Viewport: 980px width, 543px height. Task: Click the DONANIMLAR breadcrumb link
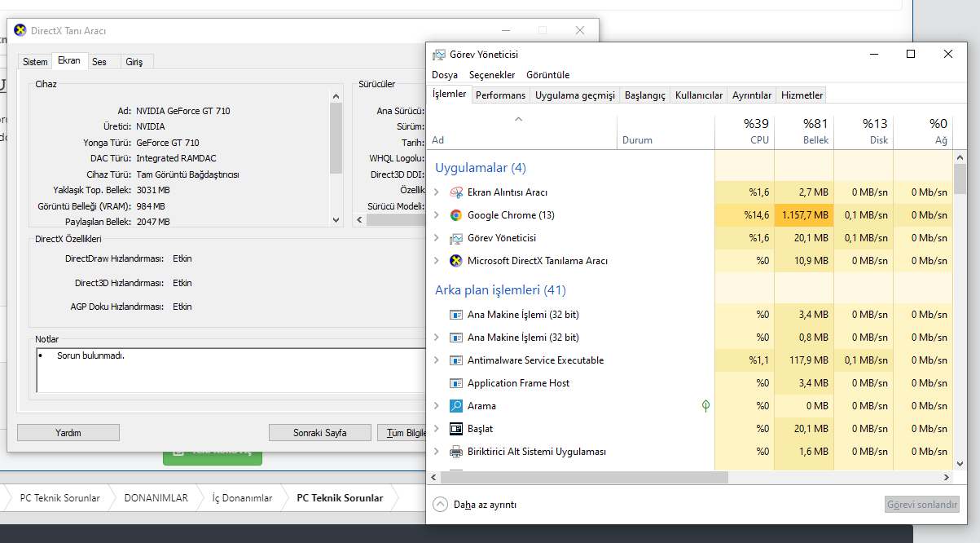(156, 498)
